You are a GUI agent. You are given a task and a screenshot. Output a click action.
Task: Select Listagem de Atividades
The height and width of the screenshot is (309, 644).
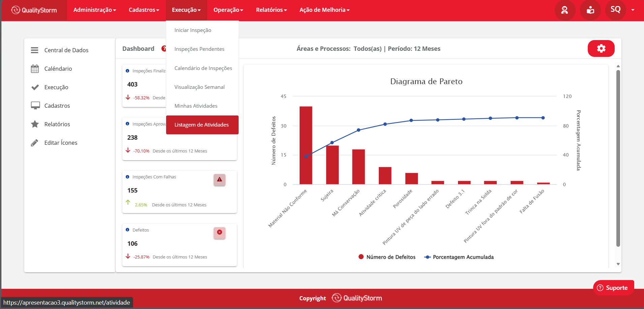point(202,125)
